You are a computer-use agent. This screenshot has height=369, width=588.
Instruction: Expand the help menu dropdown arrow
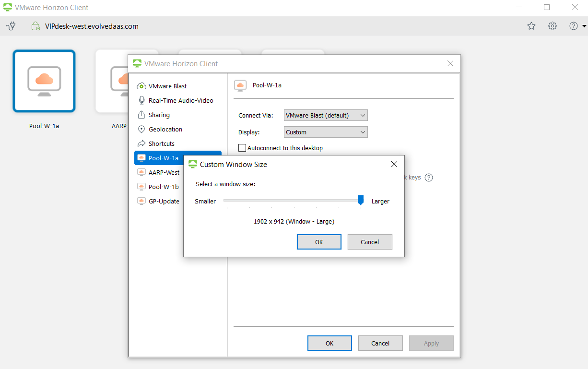point(584,26)
